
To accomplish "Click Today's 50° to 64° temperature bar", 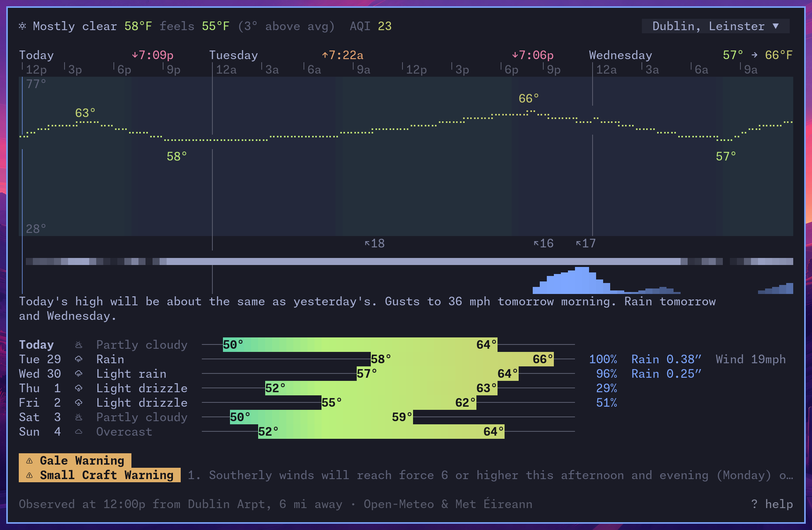I will (x=360, y=345).
